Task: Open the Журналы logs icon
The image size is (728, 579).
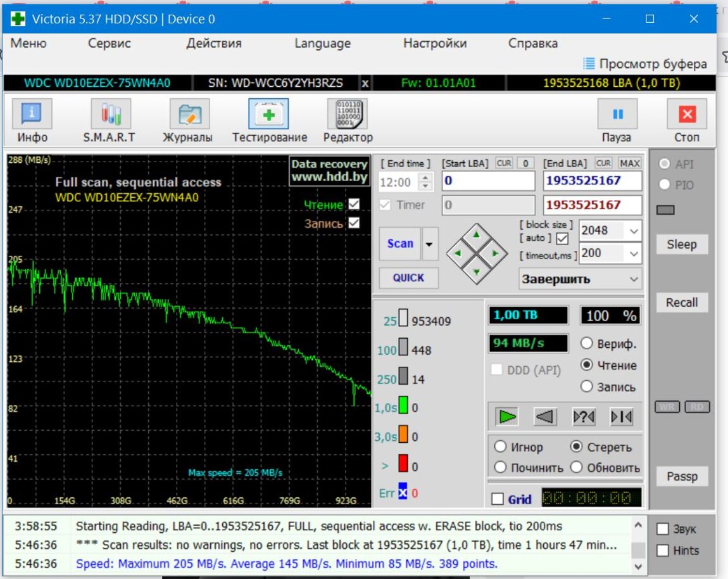Action: tap(189, 115)
